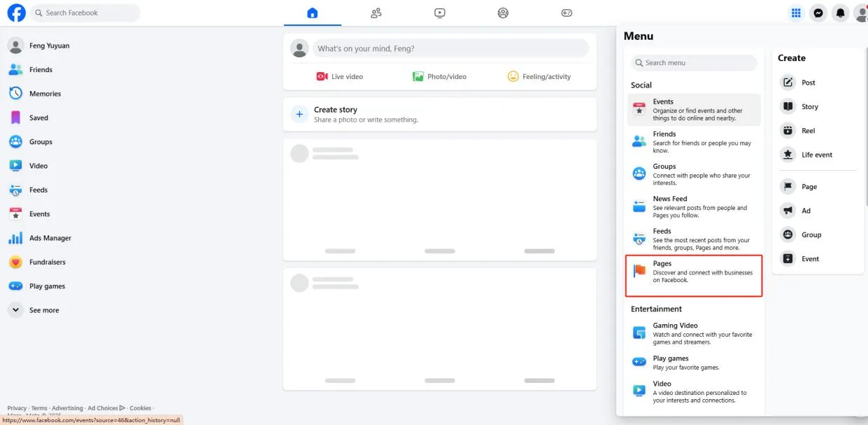Switch to the Friends tab in top navigation
This screenshot has height=425, width=868.
point(376,13)
